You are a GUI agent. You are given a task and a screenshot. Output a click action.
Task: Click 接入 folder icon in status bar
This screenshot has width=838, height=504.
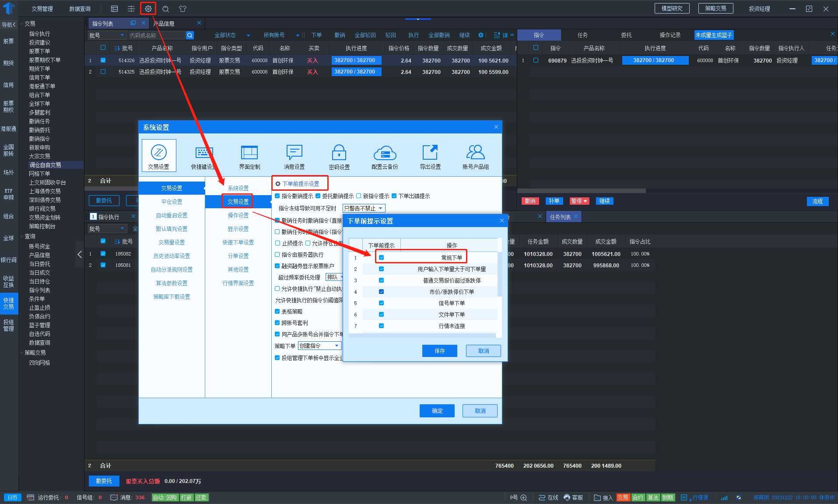pos(597,497)
